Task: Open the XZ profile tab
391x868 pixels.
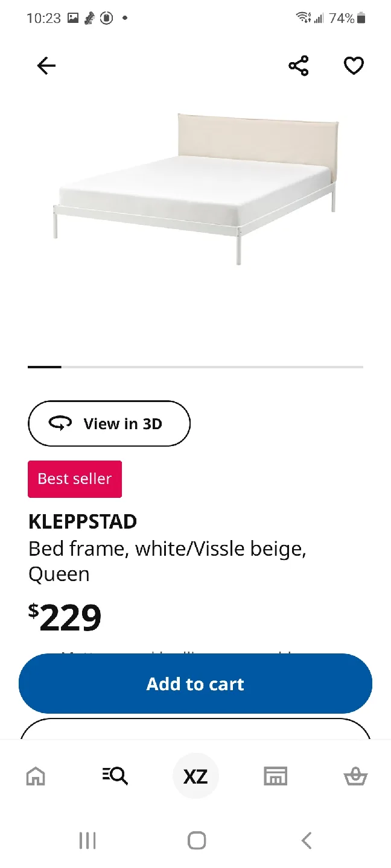Action: click(195, 776)
